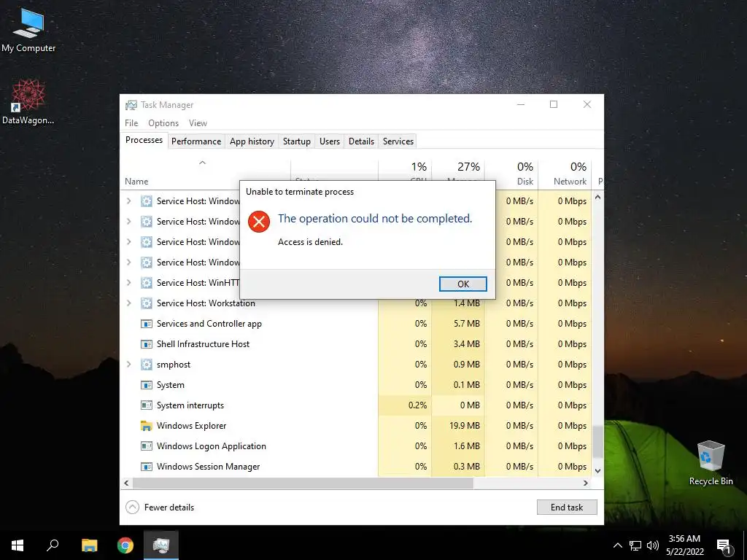The image size is (747, 560).
Task: Switch to the App history tab
Action: coord(252,141)
